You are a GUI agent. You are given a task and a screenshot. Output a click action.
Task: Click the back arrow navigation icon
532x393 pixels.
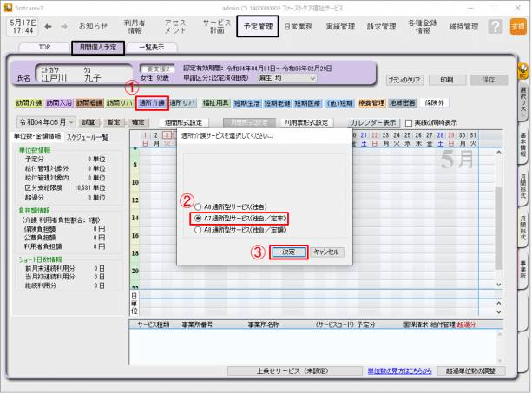point(47,27)
